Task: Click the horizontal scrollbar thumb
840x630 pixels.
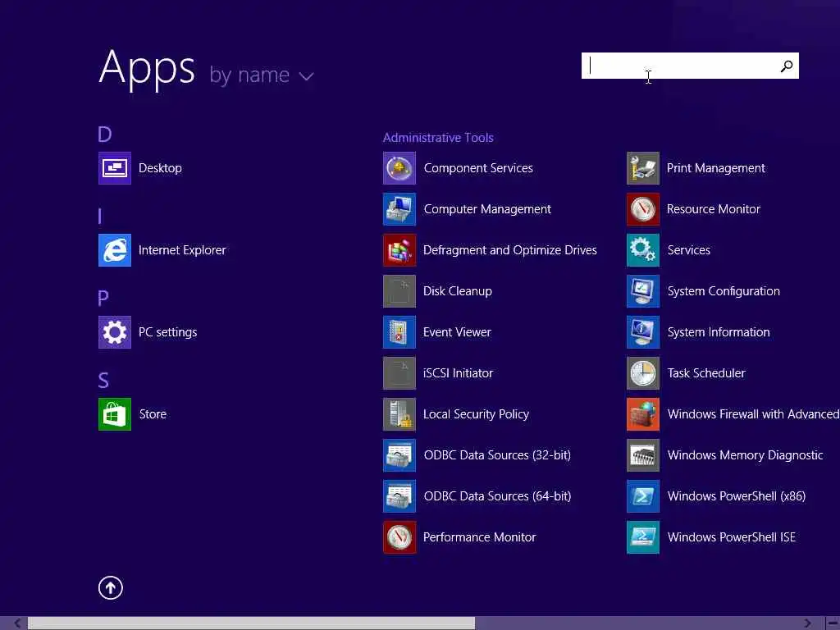Action: click(x=251, y=623)
